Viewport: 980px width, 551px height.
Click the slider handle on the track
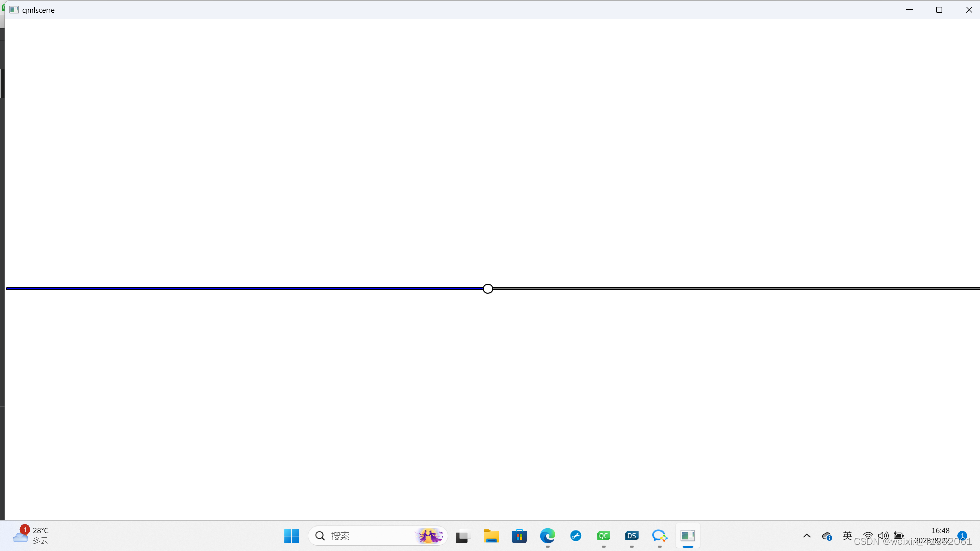(487, 288)
